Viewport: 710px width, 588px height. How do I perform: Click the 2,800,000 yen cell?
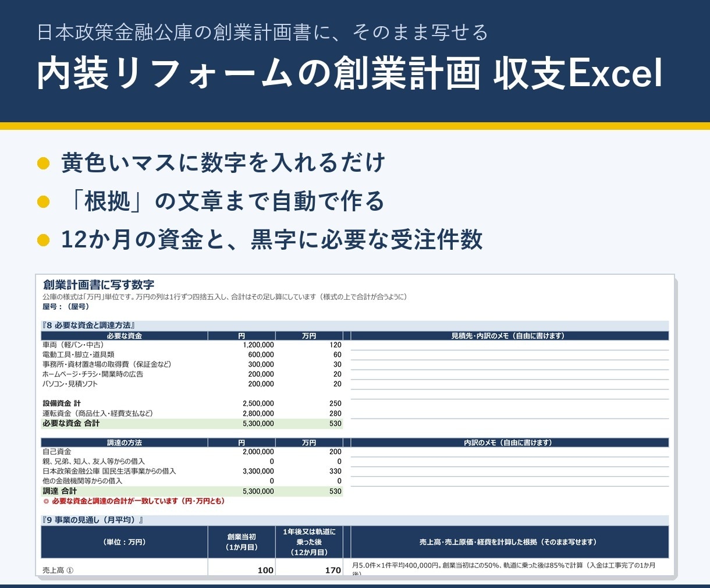click(258, 413)
